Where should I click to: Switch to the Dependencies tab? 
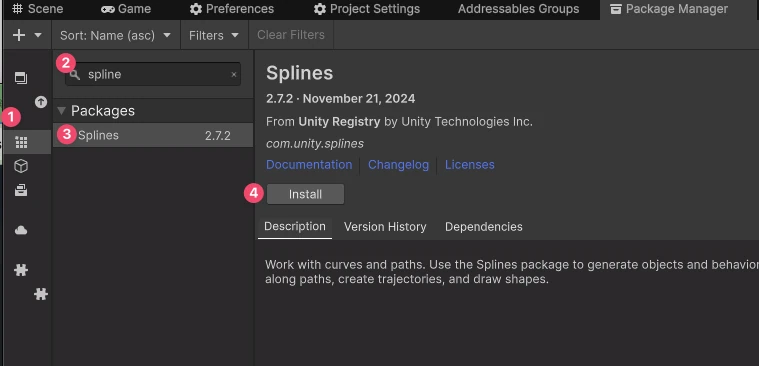(x=484, y=227)
